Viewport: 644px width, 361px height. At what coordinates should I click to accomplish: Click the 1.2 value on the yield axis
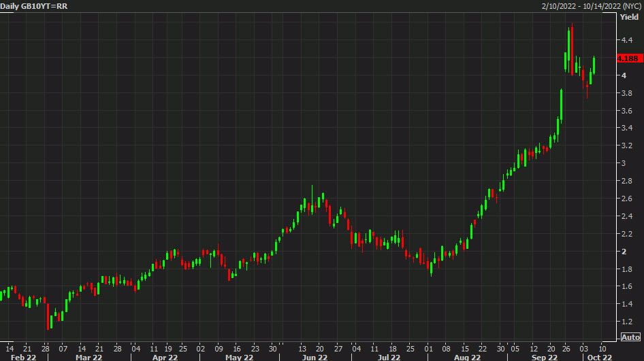[627, 322]
